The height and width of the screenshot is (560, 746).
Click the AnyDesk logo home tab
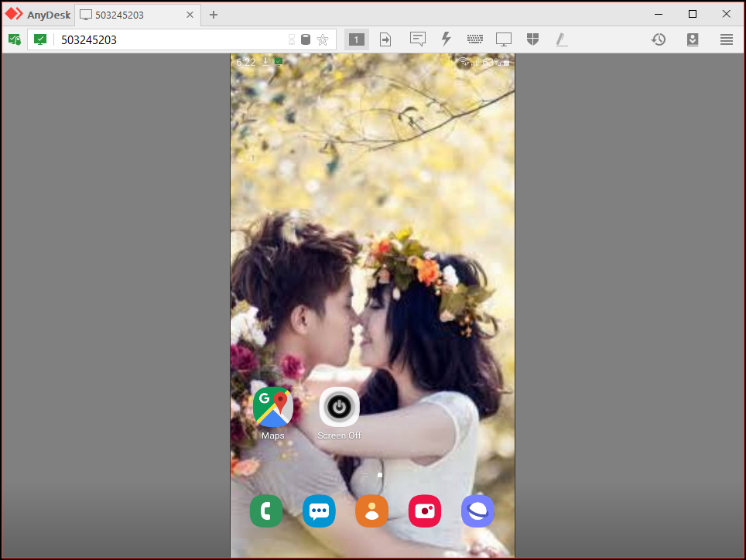(38, 14)
